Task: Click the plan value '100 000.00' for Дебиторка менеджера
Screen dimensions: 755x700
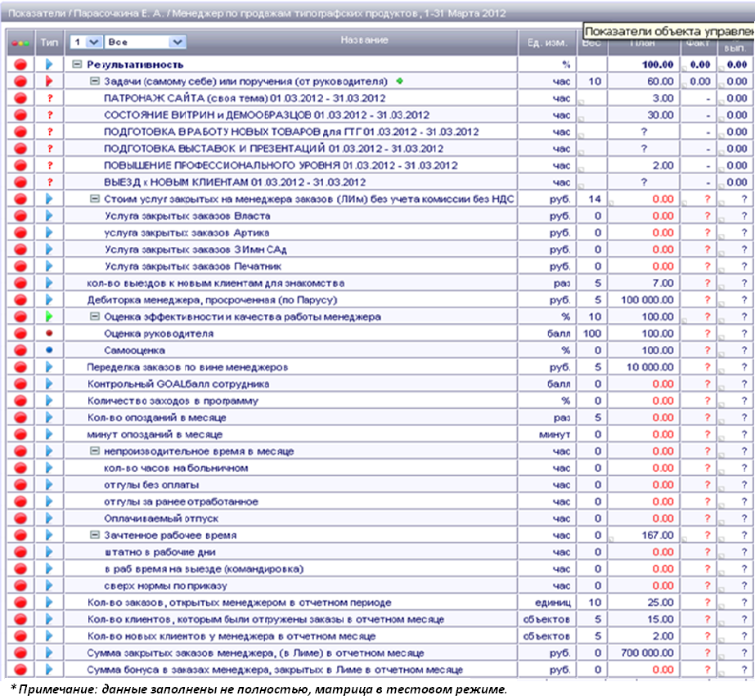Action: (647, 300)
